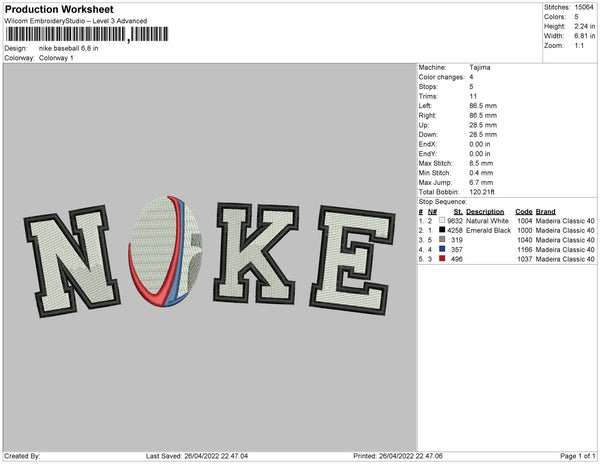Click the 'St.' column header
This screenshot has height=464, width=600.
pyautogui.click(x=458, y=212)
